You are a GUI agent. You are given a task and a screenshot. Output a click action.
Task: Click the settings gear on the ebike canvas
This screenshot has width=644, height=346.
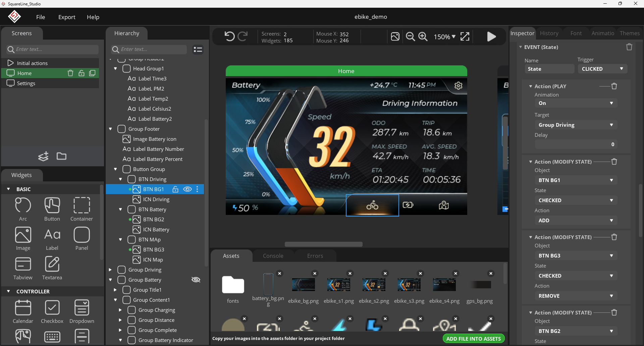tap(458, 85)
